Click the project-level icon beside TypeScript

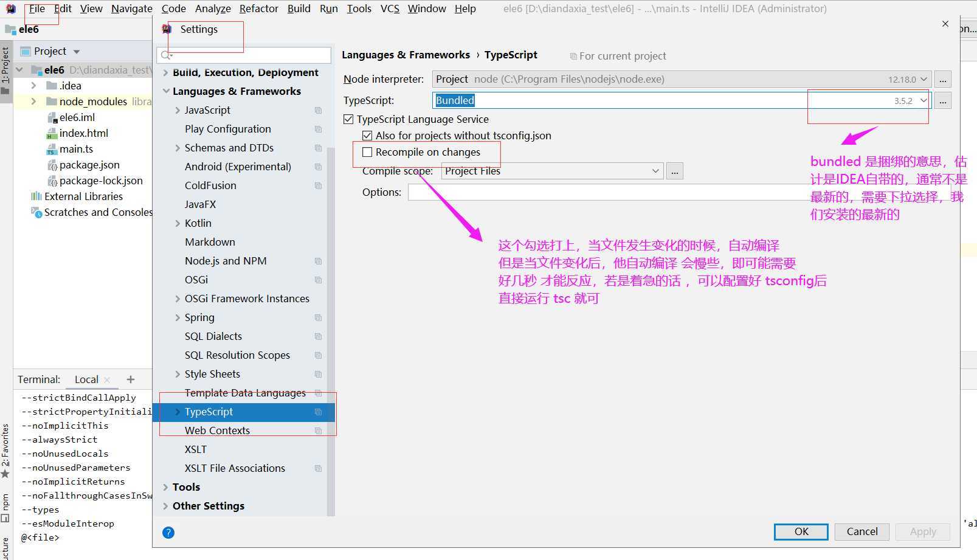tap(318, 412)
